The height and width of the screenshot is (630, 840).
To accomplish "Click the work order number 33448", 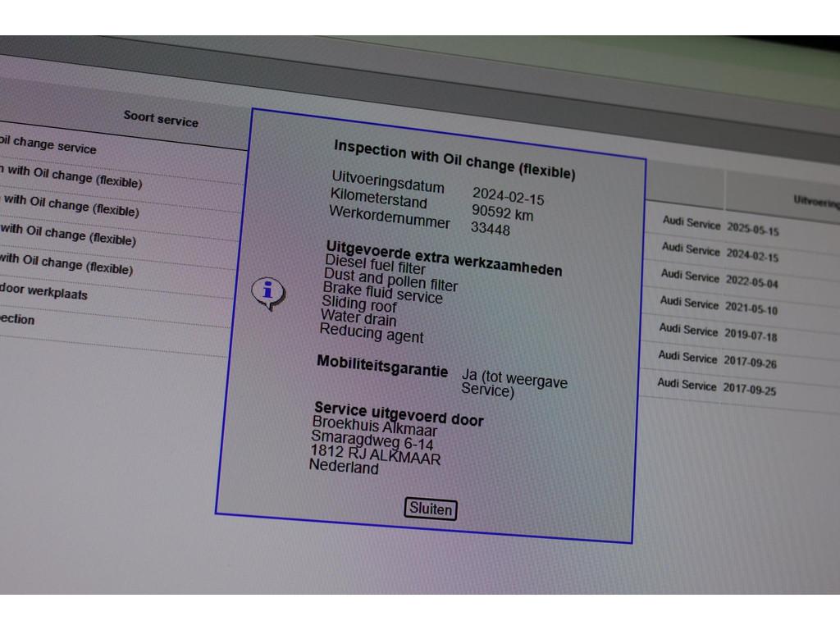I will 491,230.
